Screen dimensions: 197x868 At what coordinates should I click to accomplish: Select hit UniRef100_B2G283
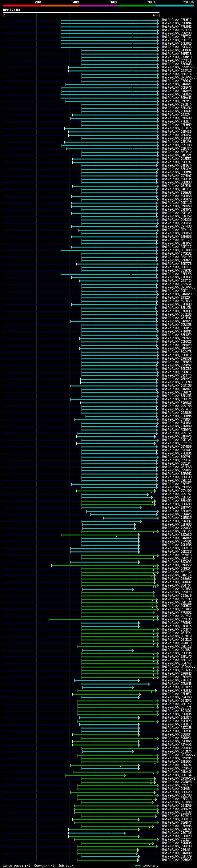tap(176, 33)
